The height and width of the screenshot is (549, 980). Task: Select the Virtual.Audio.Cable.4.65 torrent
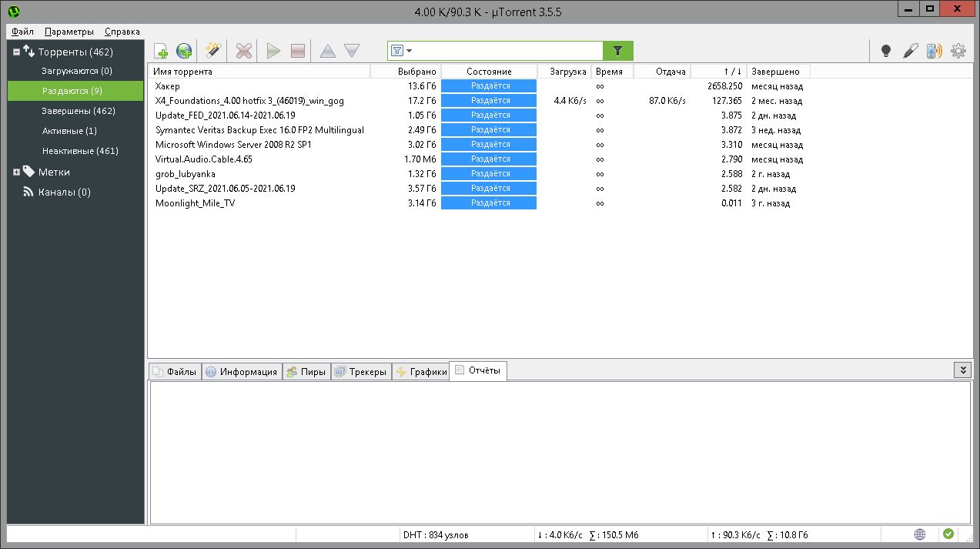[559, 159]
